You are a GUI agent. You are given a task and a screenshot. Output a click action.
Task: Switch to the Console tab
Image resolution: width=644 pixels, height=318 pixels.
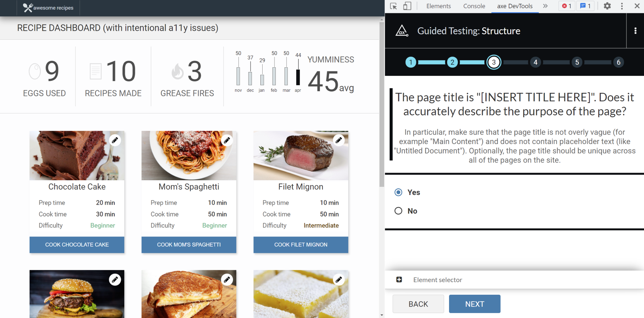[x=474, y=6]
